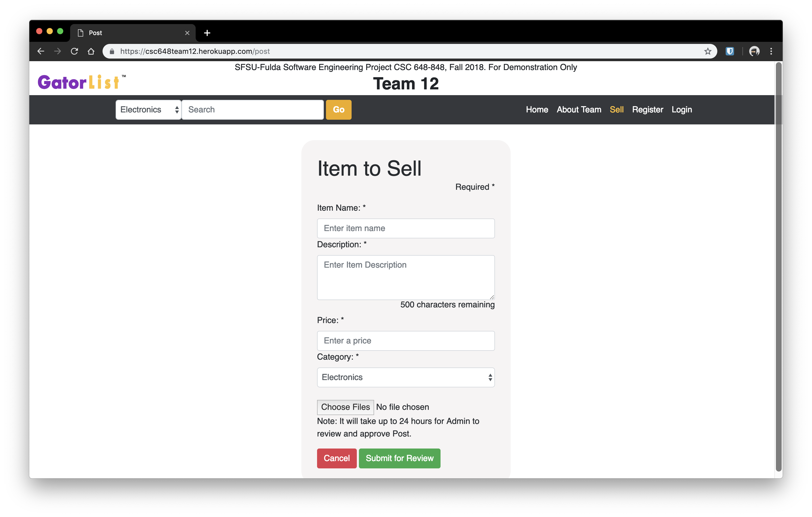Open the Electronics search category dropdown
The width and height of the screenshot is (812, 517).
point(148,110)
